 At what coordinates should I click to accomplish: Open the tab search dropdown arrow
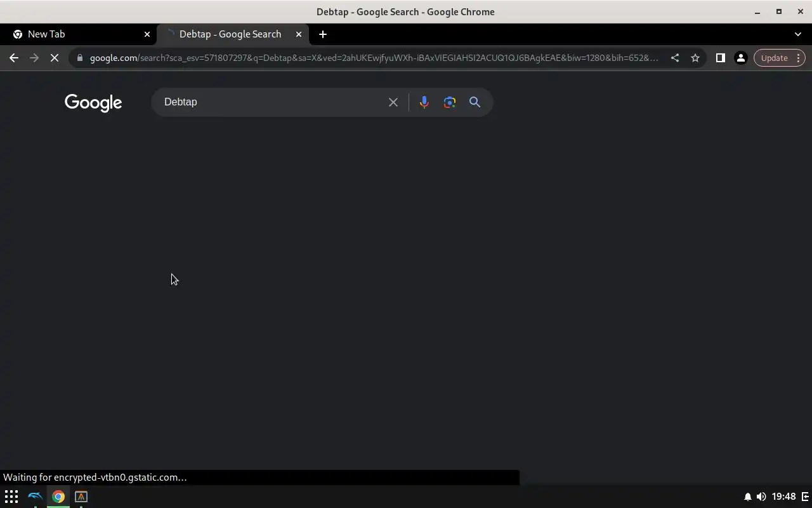click(798, 34)
